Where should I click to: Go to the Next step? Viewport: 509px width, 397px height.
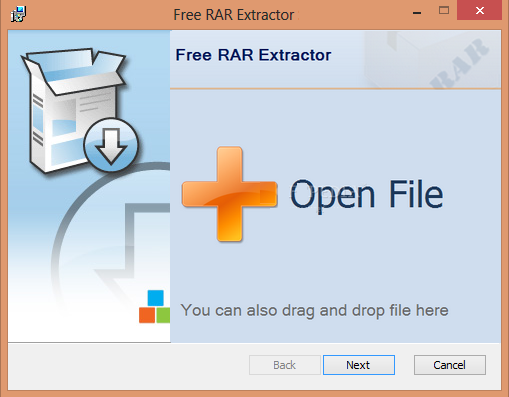(359, 365)
